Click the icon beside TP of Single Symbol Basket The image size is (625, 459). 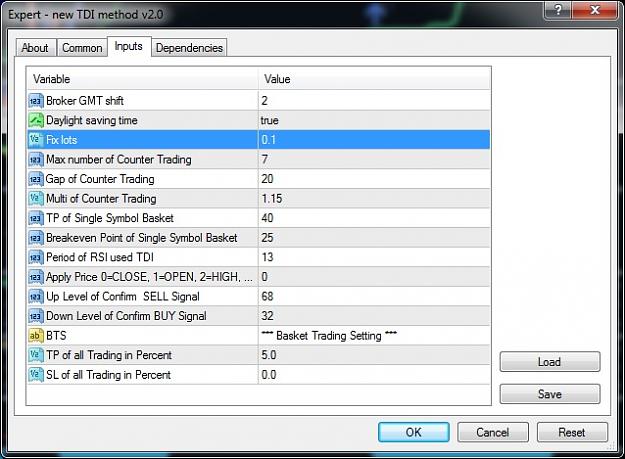point(35,218)
